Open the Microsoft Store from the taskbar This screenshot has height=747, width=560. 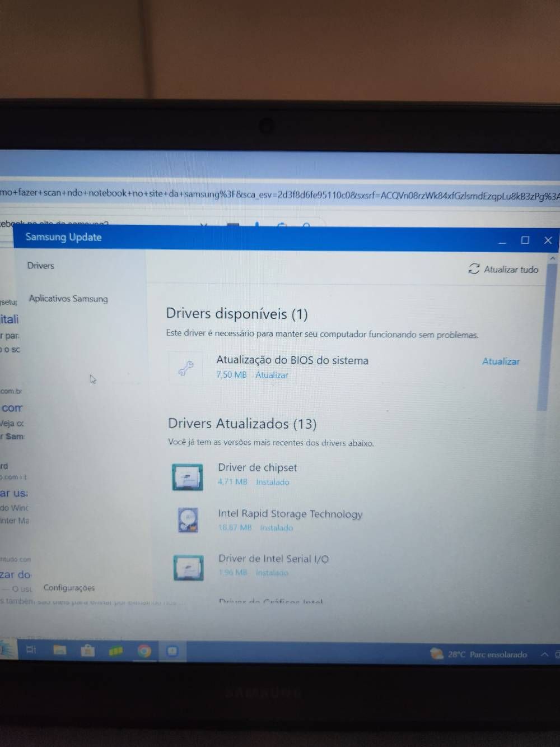pyautogui.click(x=88, y=651)
